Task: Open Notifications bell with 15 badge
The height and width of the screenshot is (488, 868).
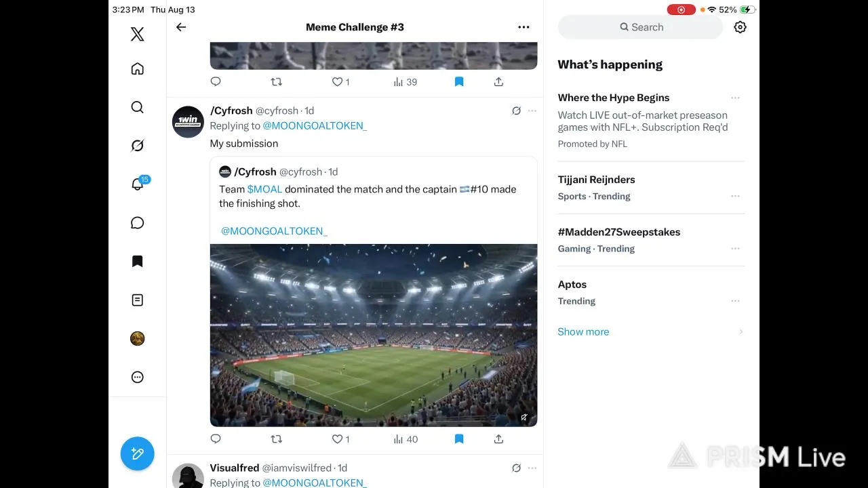Action: click(x=138, y=184)
